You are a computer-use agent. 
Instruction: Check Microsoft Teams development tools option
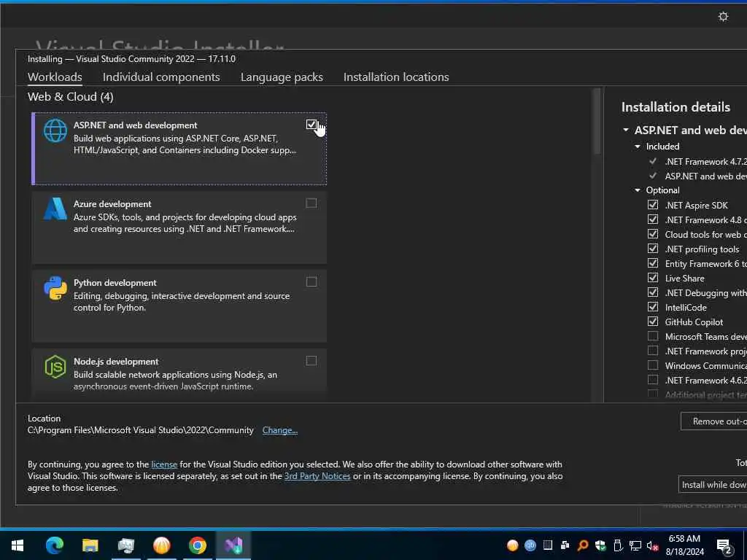pos(653,336)
